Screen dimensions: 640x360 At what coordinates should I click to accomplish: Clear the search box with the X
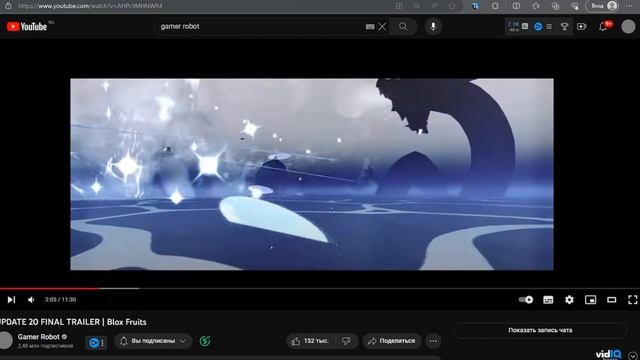point(382,27)
